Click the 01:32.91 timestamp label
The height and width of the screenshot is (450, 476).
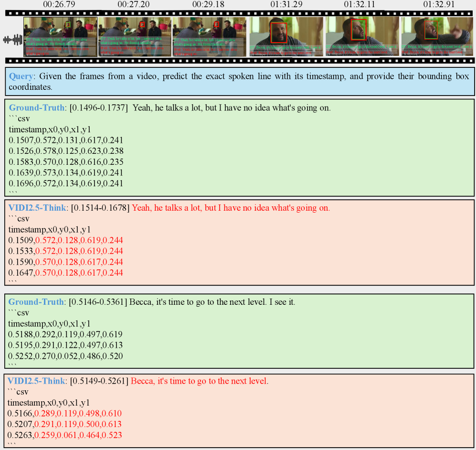coord(439,4)
